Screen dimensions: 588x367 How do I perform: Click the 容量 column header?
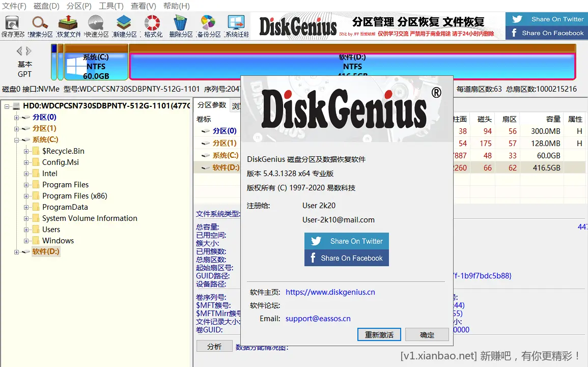pyautogui.click(x=542, y=119)
